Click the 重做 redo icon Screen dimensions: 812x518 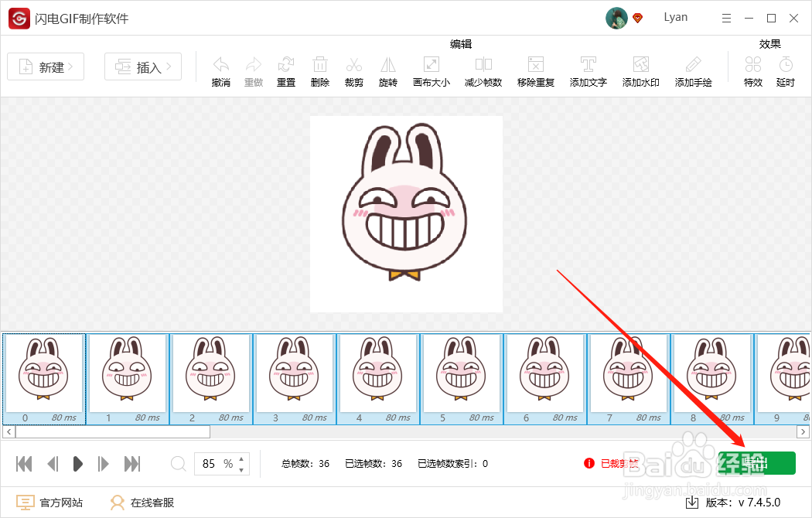click(254, 65)
